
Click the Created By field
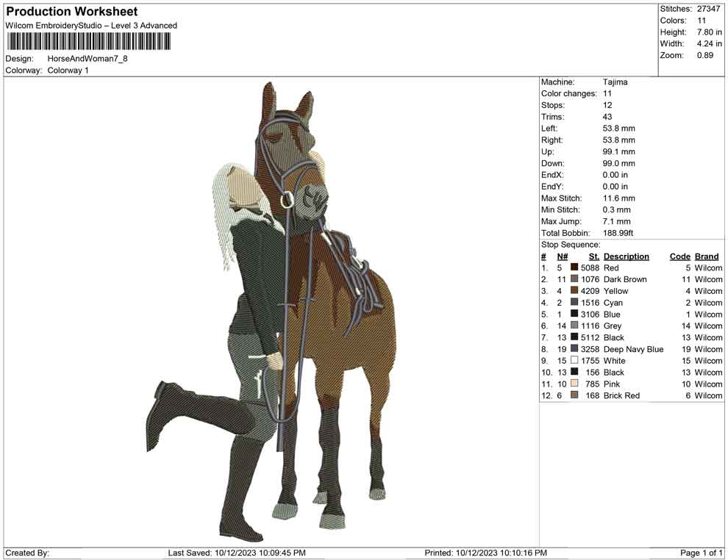tap(26, 552)
